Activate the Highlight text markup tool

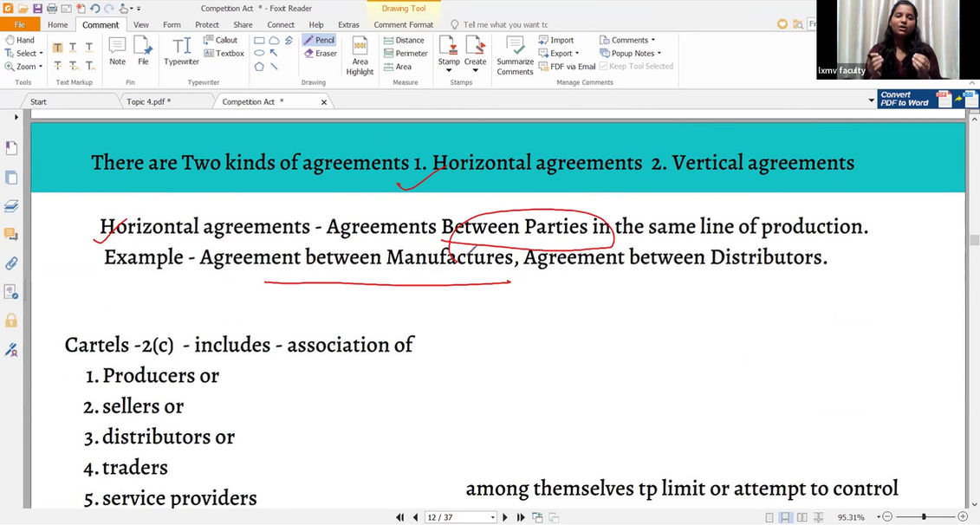[x=57, y=48]
